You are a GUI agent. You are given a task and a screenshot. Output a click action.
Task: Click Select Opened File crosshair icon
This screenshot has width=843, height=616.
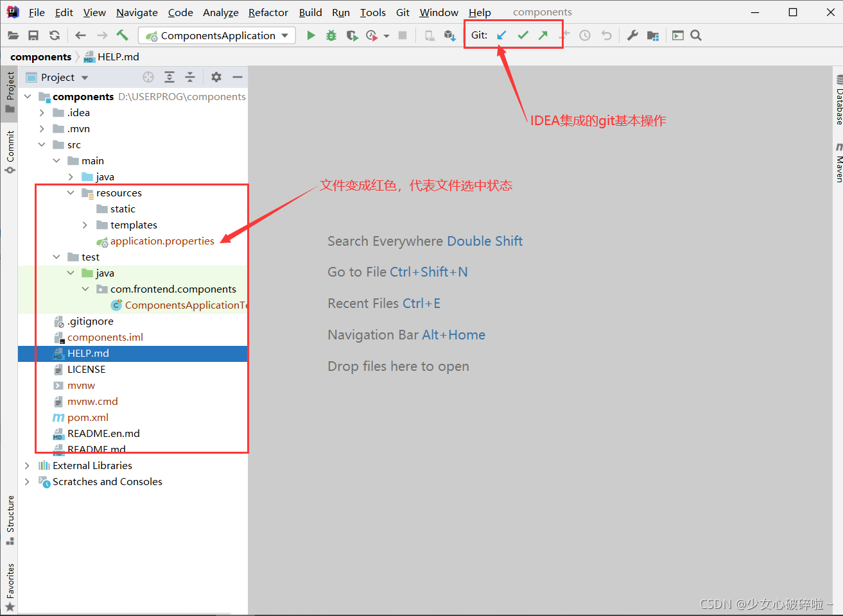pos(148,77)
